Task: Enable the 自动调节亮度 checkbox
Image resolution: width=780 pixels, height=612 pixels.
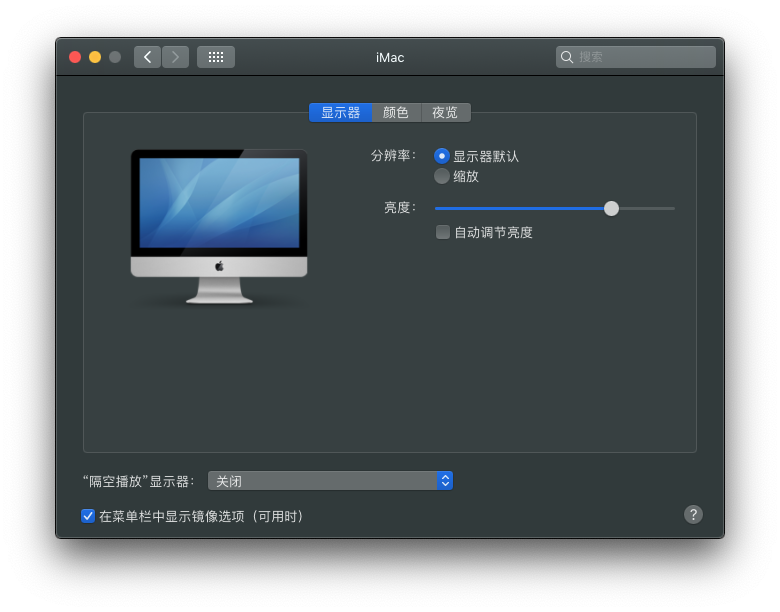Action: pyautogui.click(x=443, y=232)
